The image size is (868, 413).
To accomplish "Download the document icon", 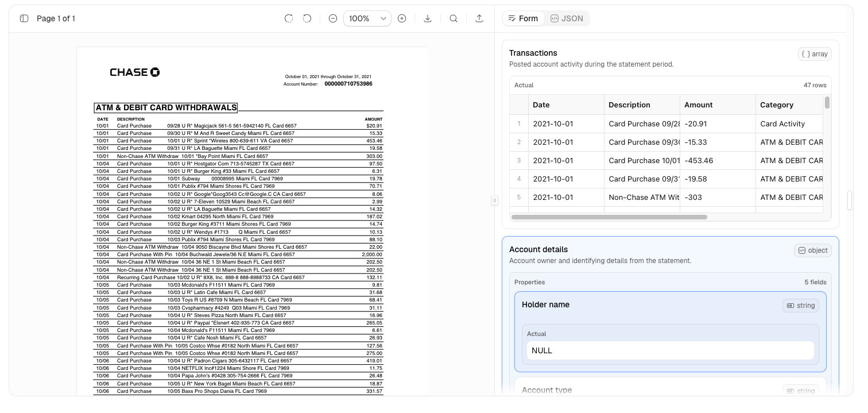I will pyautogui.click(x=428, y=18).
